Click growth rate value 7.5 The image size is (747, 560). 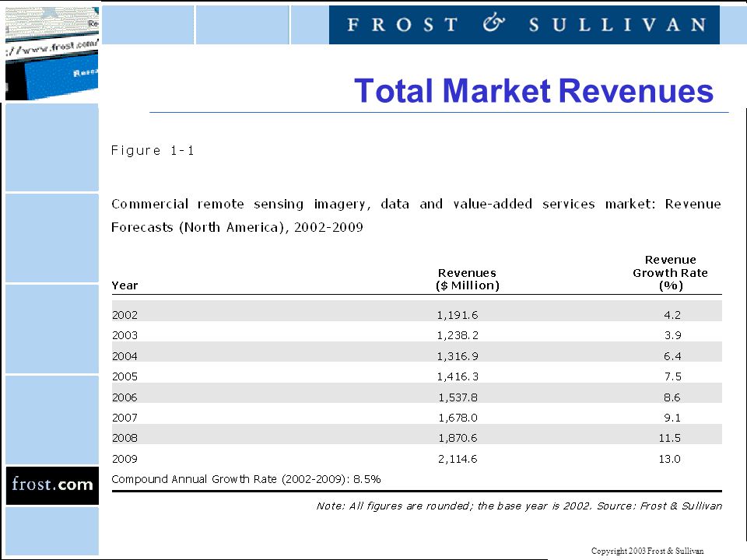pyautogui.click(x=672, y=376)
